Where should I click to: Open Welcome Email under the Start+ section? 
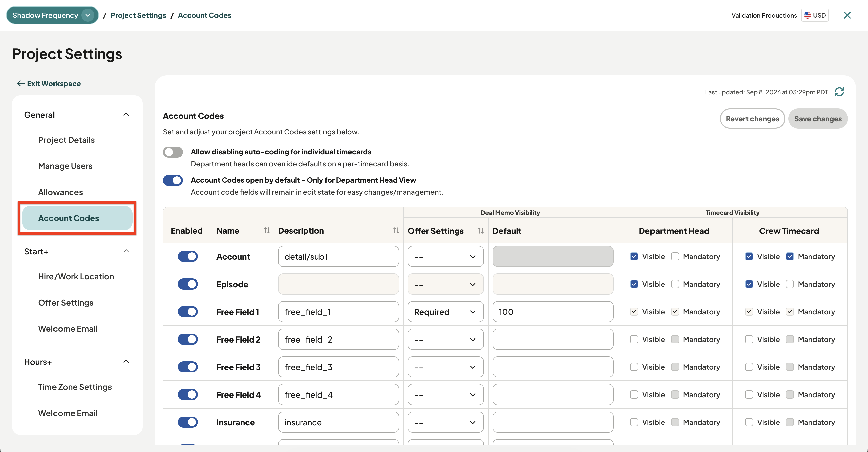click(68, 329)
